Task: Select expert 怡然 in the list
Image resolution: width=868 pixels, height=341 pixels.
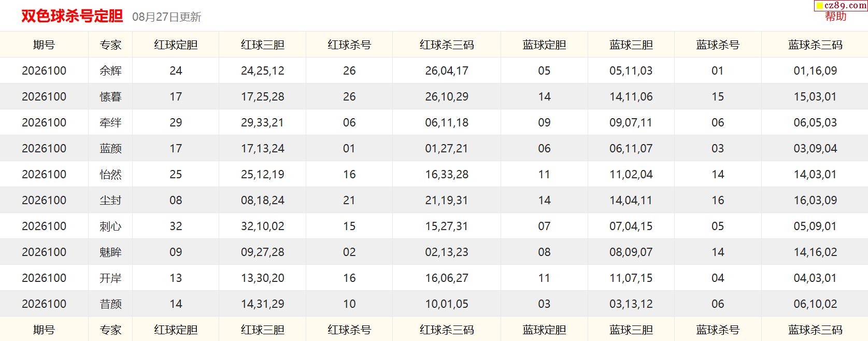Action: point(110,175)
